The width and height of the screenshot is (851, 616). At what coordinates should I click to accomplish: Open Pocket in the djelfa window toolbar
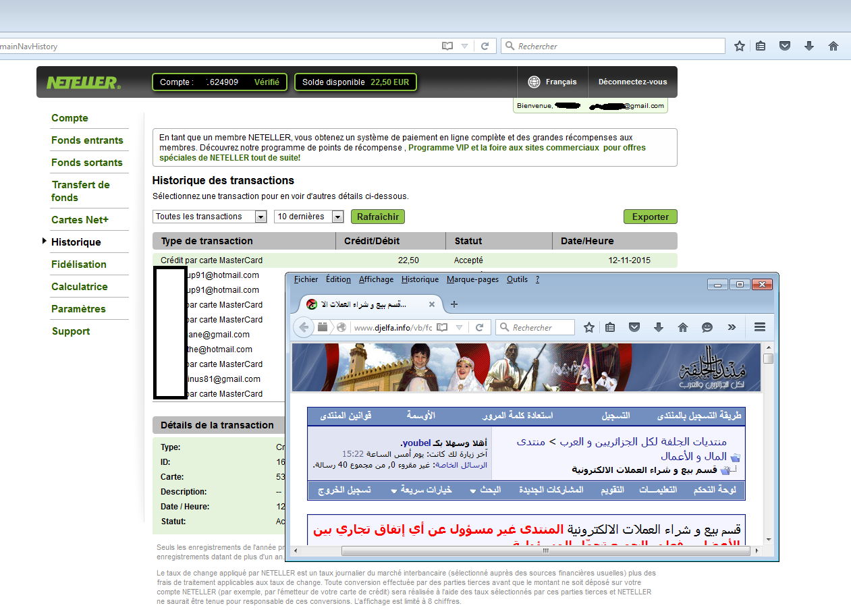pos(634,327)
